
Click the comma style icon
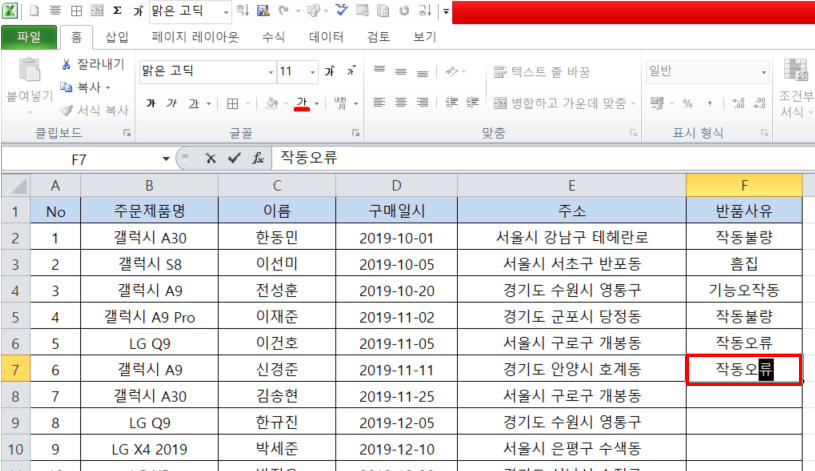pyautogui.click(x=709, y=103)
